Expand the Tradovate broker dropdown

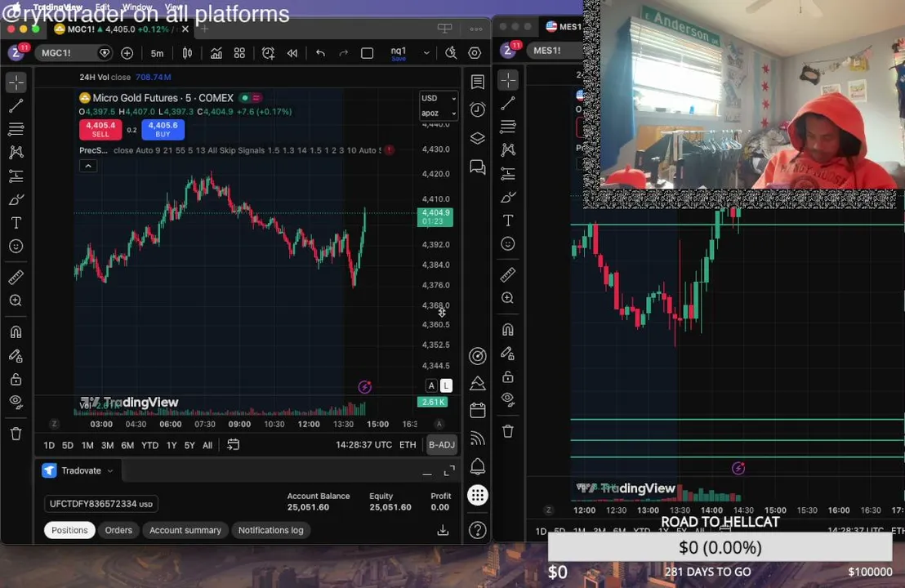[x=110, y=471]
